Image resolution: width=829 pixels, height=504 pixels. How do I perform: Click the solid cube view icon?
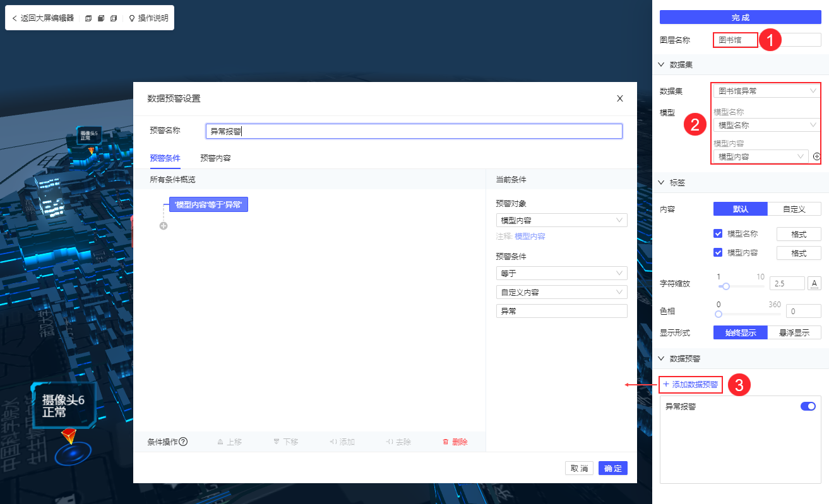pos(101,18)
